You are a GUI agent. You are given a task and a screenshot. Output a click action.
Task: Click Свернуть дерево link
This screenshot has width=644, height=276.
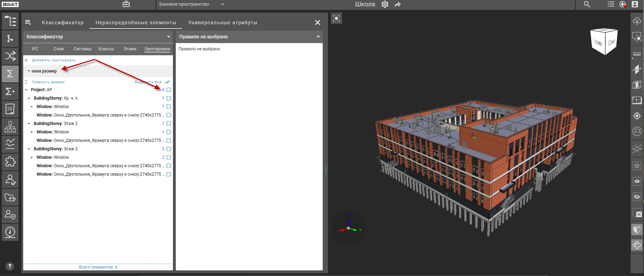pyautogui.click(x=48, y=82)
